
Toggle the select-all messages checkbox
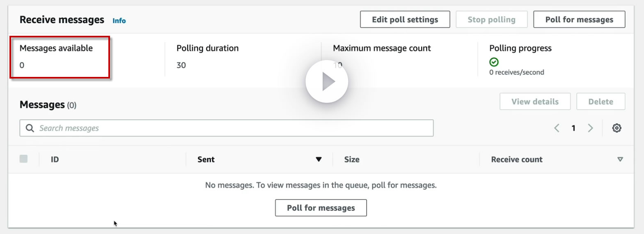click(x=23, y=159)
